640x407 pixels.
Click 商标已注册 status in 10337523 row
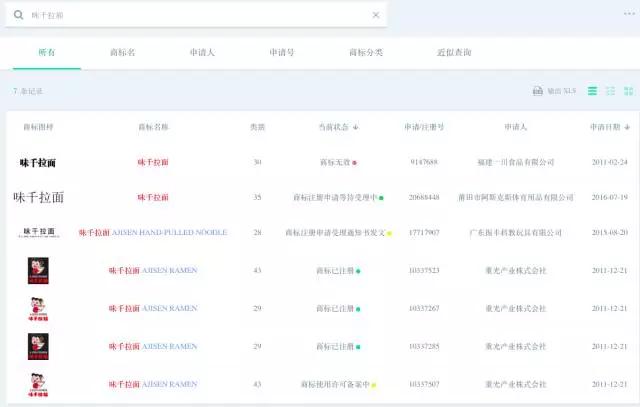tap(338, 271)
